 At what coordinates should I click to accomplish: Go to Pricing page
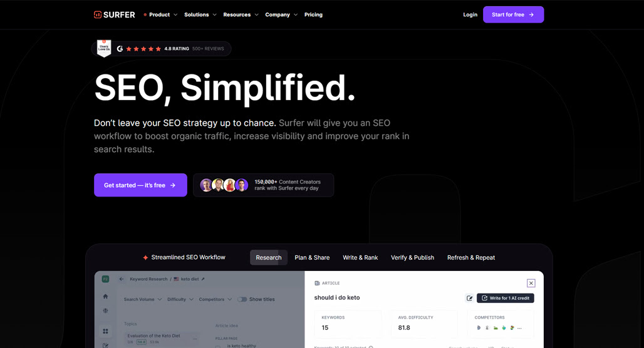coord(313,15)
